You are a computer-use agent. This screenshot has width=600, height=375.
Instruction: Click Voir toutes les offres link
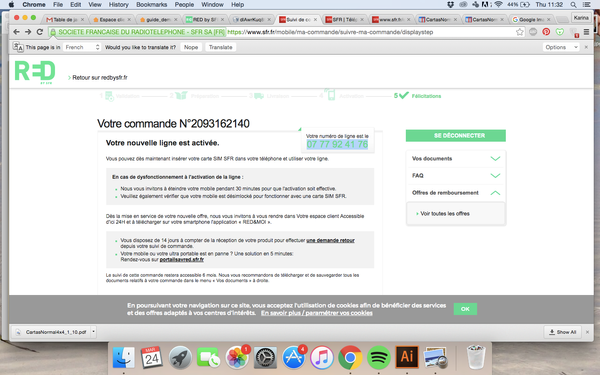(445, 214)
